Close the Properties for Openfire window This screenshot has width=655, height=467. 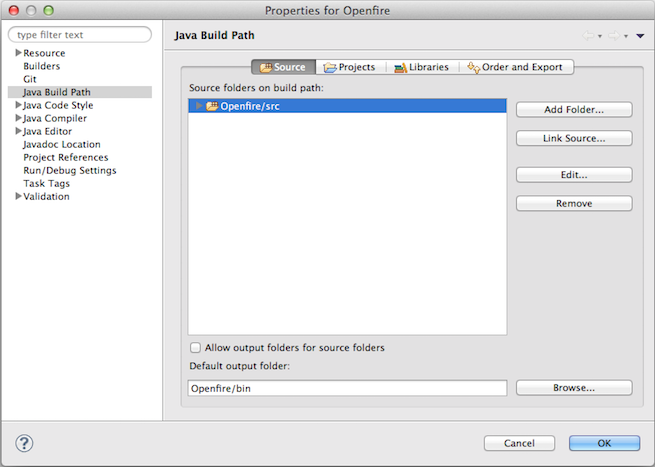(13, 10)
